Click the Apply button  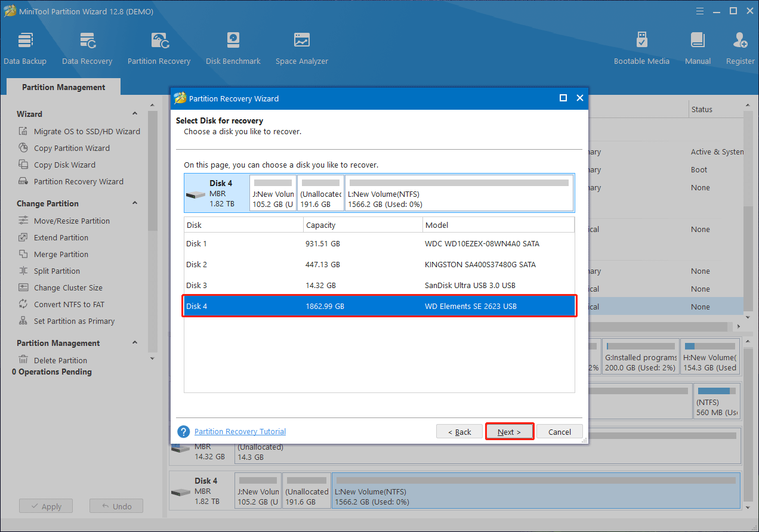(46, 506)
